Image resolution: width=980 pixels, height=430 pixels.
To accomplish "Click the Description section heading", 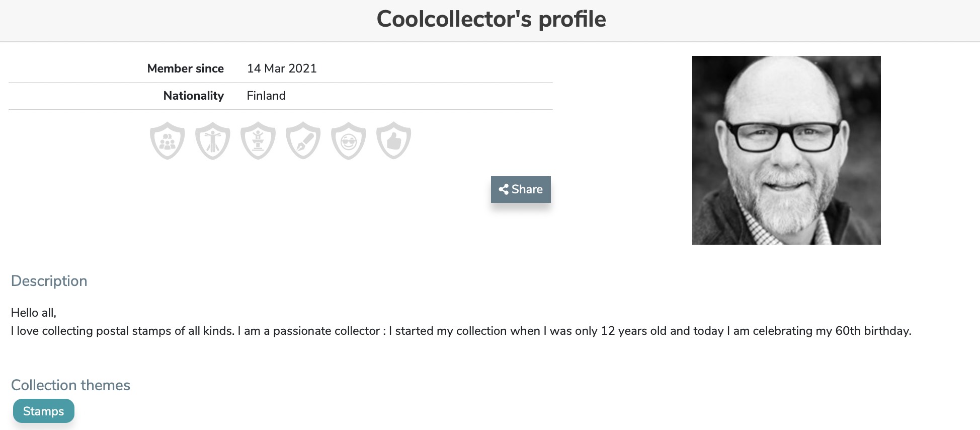I will click(x=49, y=281).
